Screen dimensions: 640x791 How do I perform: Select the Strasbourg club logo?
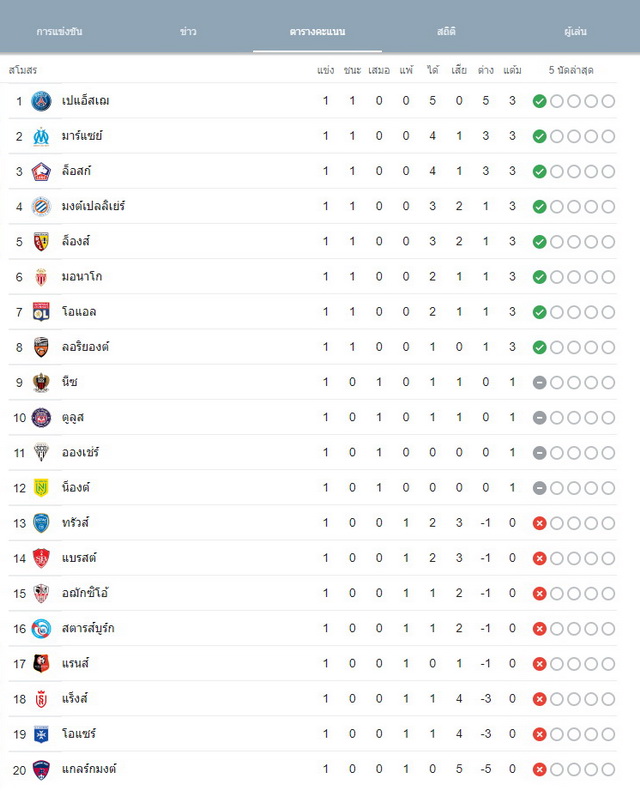[x=41, y=629]
